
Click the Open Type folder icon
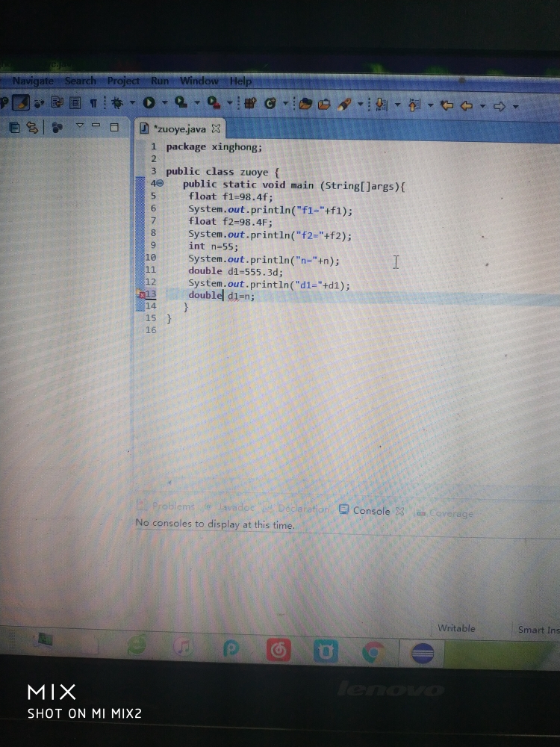tap(305, 104)
